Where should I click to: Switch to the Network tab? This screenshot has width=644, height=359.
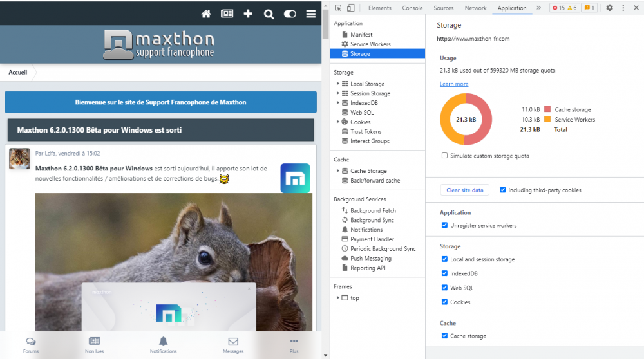(x=475, y=8)
